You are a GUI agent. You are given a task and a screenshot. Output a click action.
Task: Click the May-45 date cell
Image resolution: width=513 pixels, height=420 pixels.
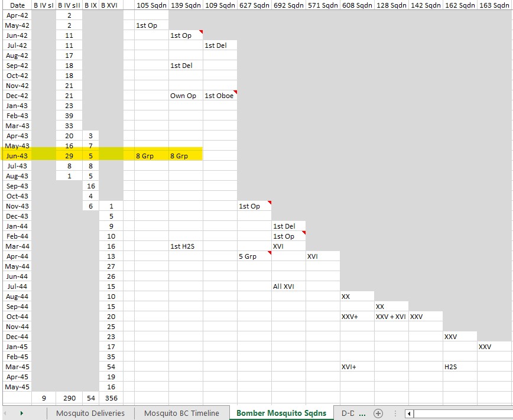17,387
